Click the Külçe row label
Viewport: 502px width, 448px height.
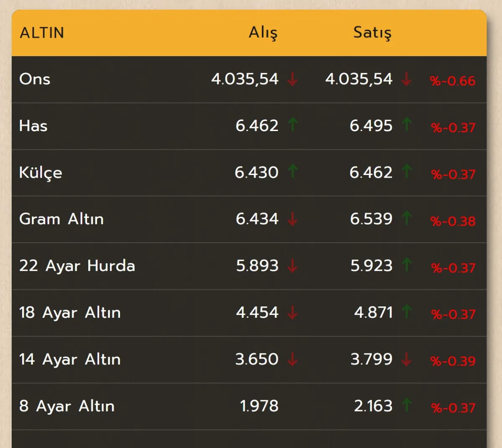[41, 173]
